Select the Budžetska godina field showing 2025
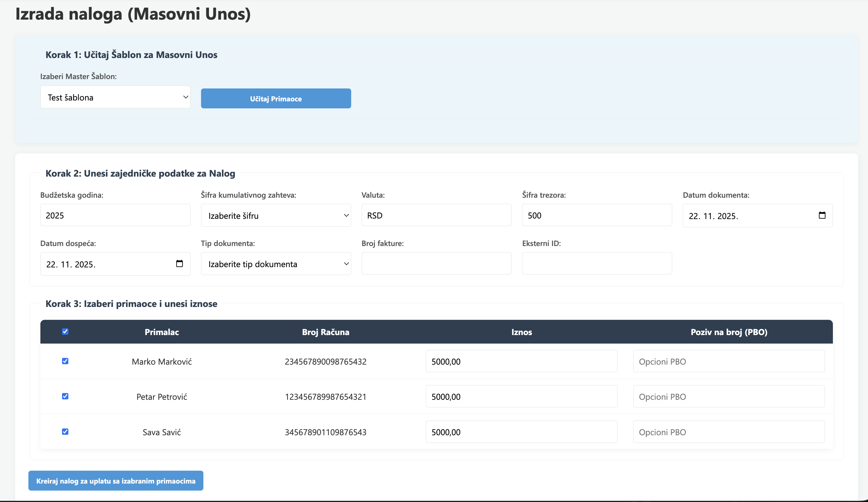 point(115,215)
